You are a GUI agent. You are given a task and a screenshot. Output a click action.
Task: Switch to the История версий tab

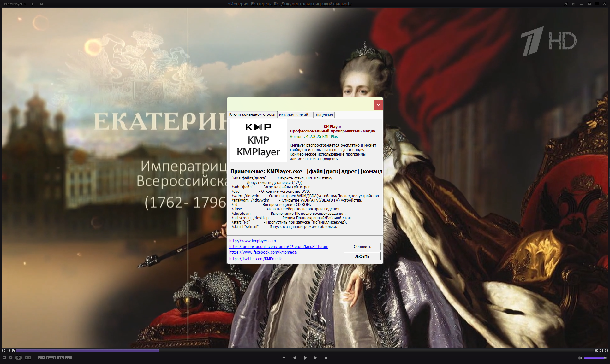pyautogui.click(x=295, y=115)
